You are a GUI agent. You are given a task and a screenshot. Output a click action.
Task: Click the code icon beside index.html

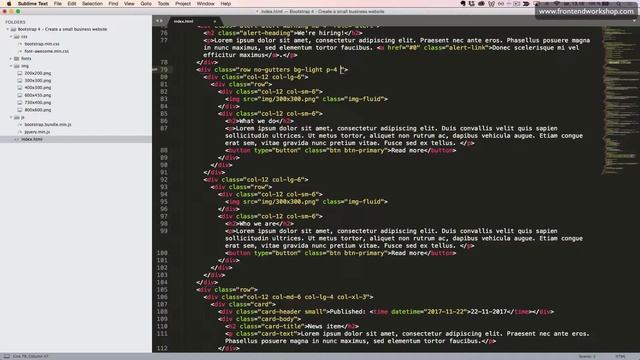pos(17,140)
